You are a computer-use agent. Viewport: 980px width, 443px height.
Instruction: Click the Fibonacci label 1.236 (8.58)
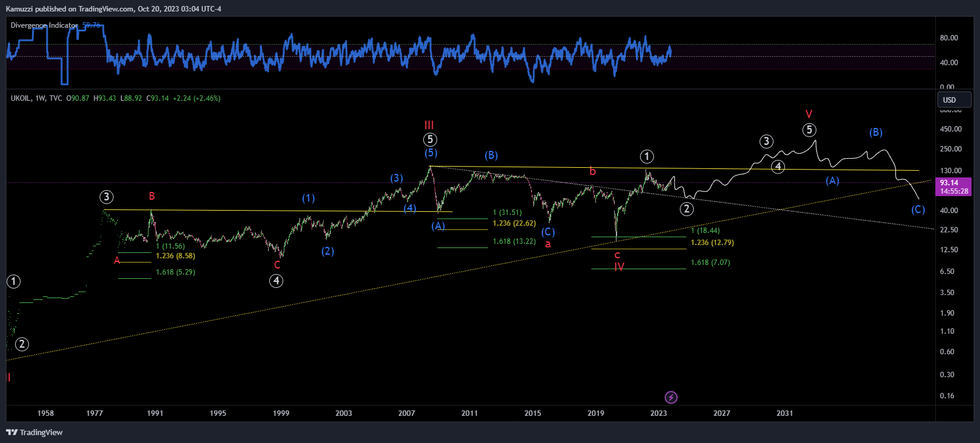(x=175, y=256)
